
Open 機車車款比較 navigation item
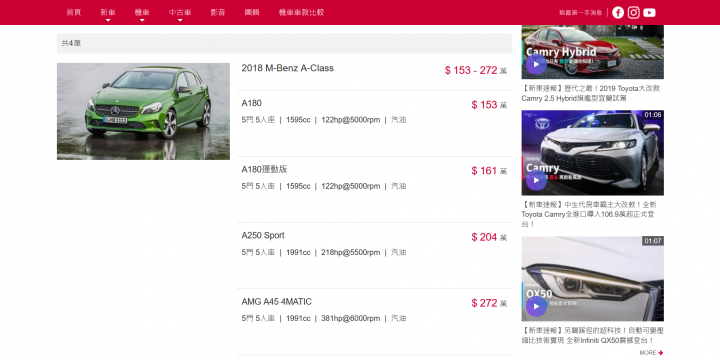[301, 12]
